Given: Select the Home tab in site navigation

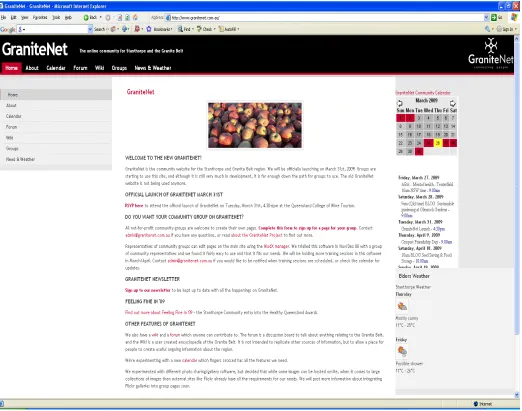Looking at the screenshot, I should pyautogui.click(x=12, y=68).
